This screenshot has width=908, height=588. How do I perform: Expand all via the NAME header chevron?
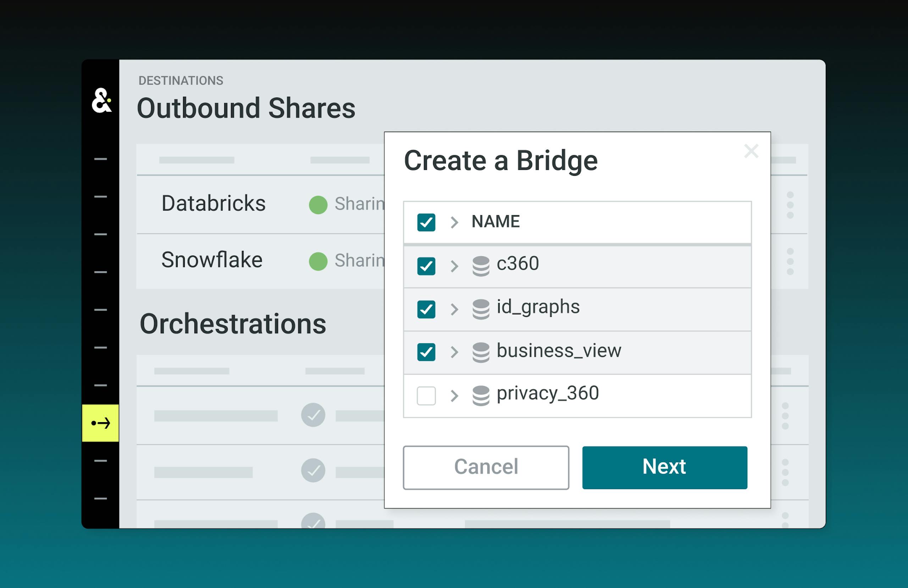[454, 222]
